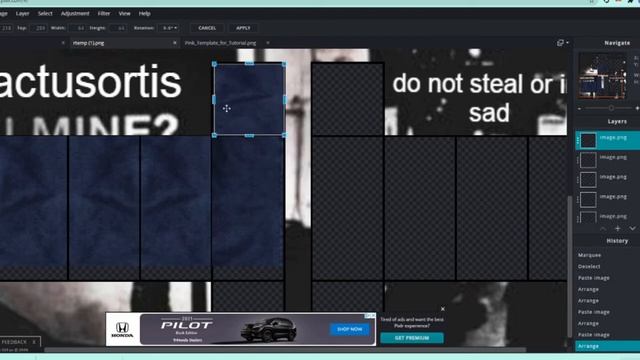Screen dimensions: 640x360
Task: Open the Help menu
Action: click(144, 13)
